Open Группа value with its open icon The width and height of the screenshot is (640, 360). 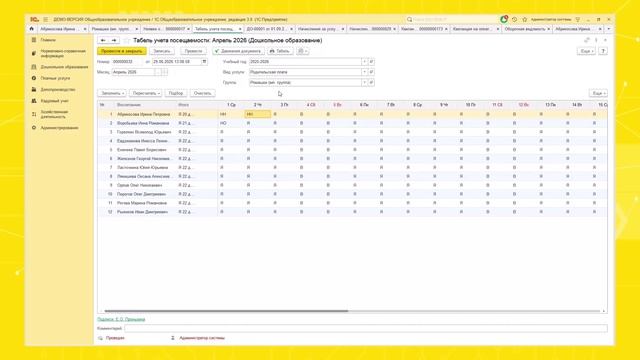(x=371, y=82)
